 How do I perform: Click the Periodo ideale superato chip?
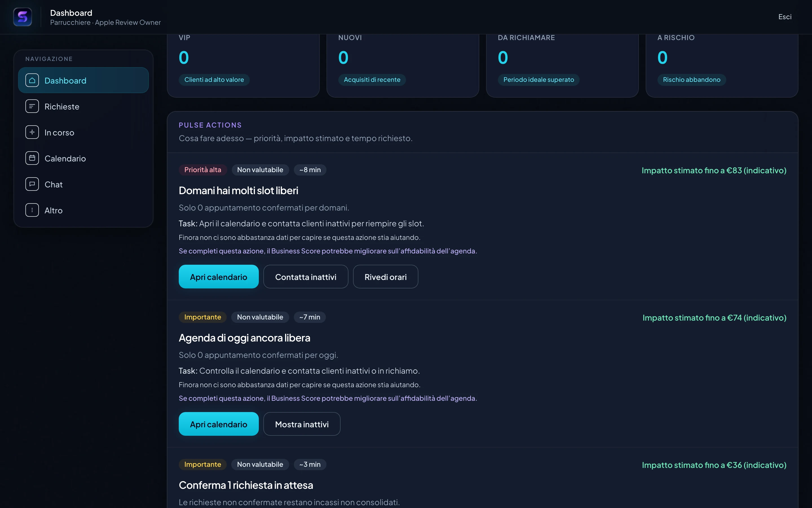[539, 80]
